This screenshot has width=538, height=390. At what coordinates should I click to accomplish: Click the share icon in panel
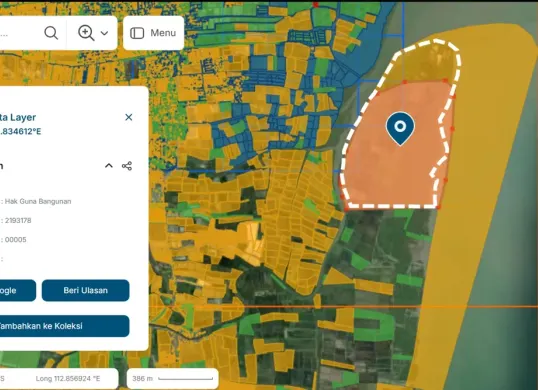click(127, 166)
